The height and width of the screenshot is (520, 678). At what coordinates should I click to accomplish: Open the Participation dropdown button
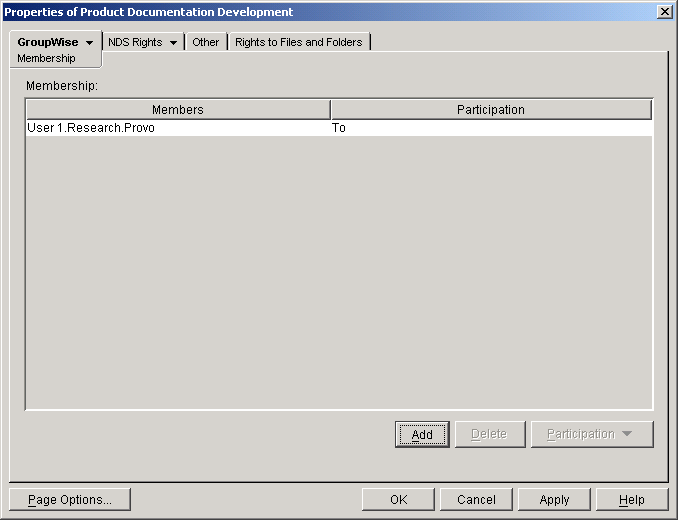[x=592, y=434]
